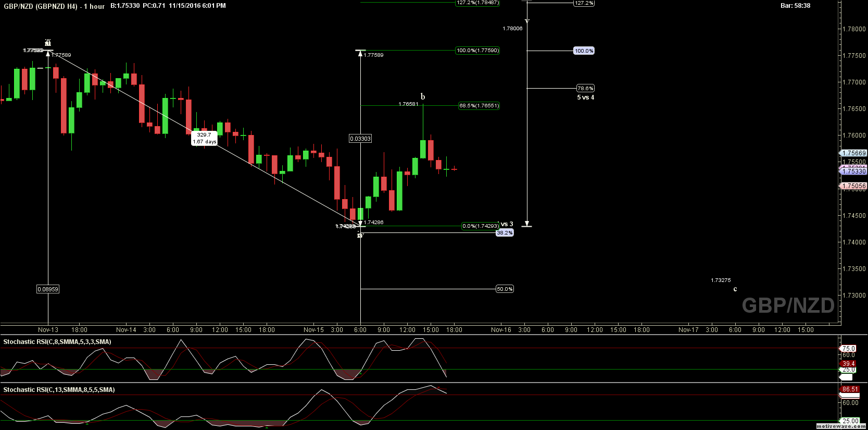The image size is (868, 430).
Task: Click the '0.03303' range measurement box
Action: [360, 139]
